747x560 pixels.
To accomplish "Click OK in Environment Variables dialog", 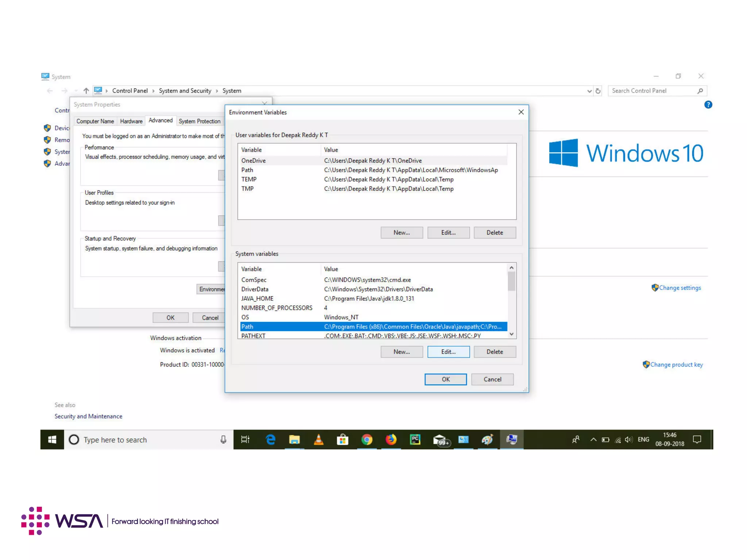I will (x=445, y=379).
